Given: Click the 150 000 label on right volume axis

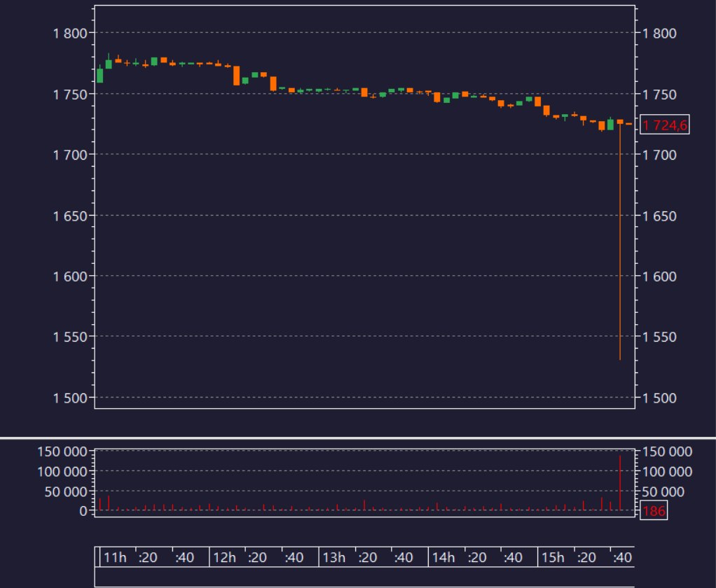Looking at the screenshot, I should click(667, 451).
